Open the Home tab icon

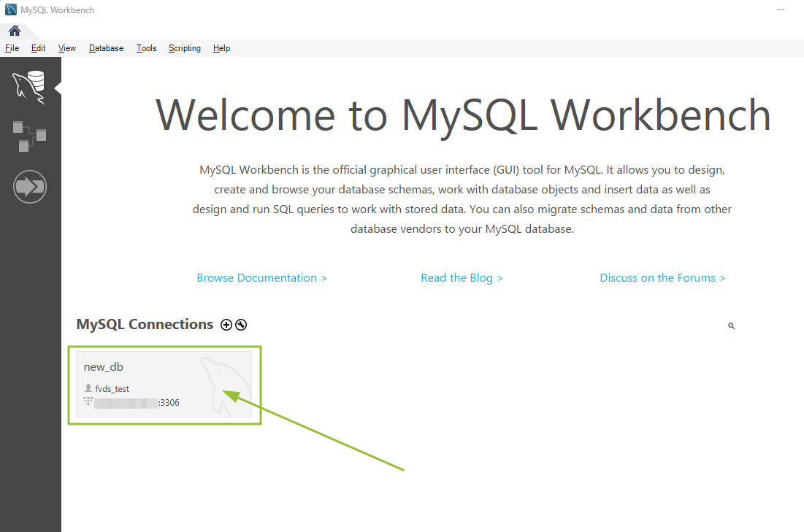click(15, 31)
